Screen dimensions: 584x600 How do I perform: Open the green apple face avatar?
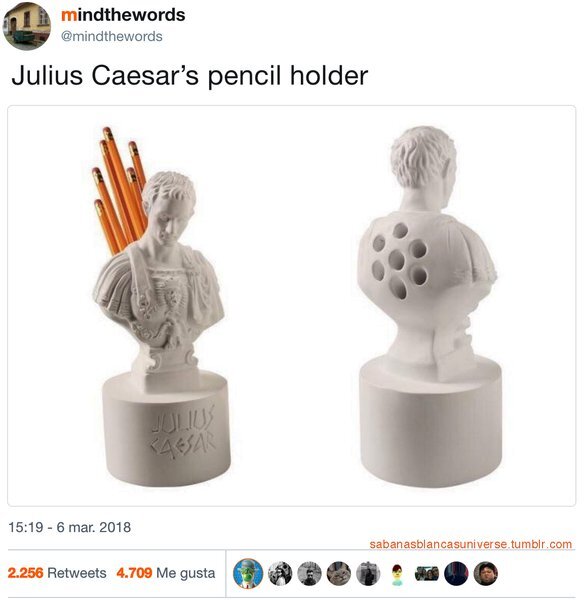[x=248, y=573]
